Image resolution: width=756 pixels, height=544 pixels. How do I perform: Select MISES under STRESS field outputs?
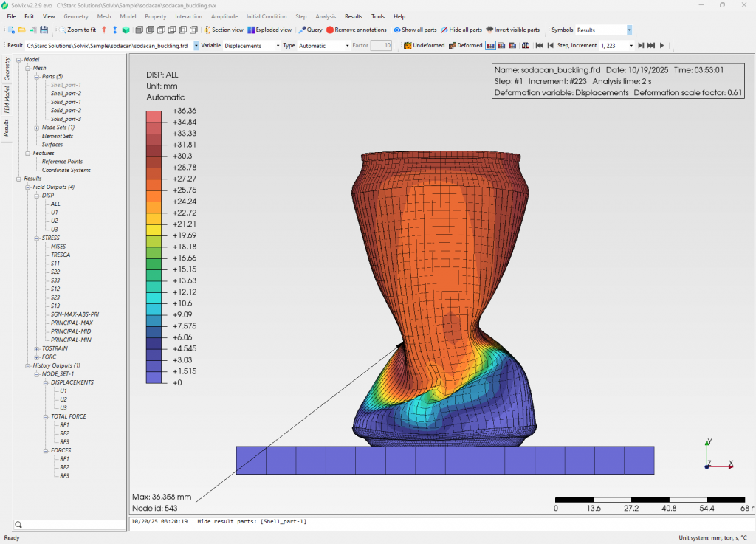pos(58,247)
